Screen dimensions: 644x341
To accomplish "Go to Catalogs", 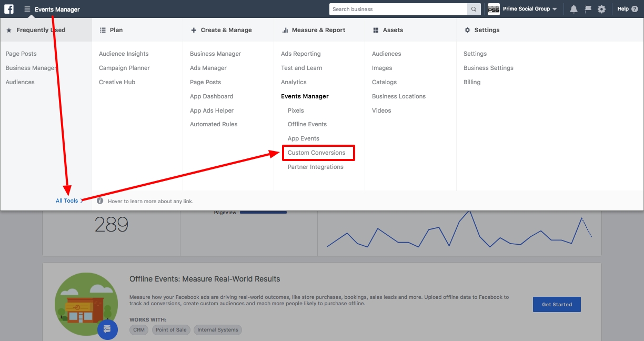I will tap(385, 82).
